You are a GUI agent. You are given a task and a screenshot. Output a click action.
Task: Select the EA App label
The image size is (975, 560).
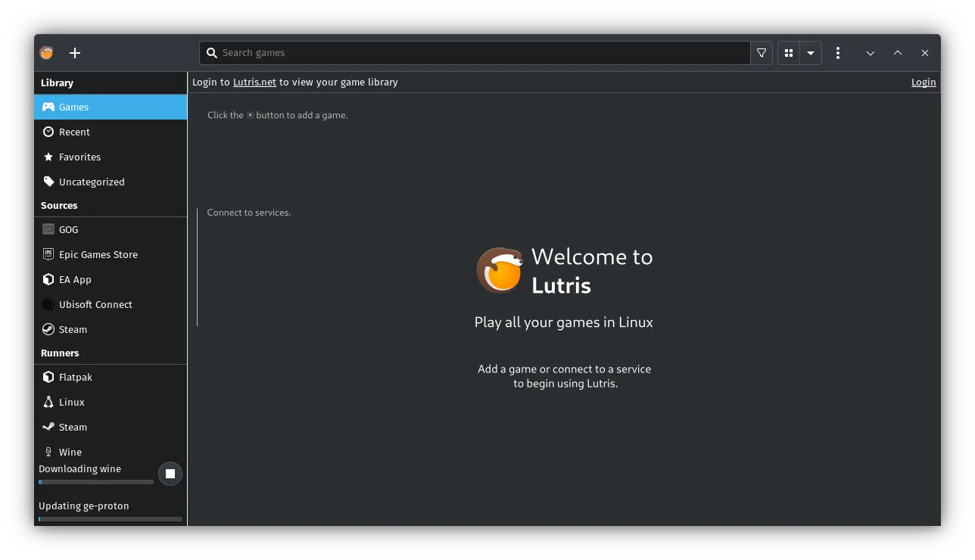click(x=75, y=279)
